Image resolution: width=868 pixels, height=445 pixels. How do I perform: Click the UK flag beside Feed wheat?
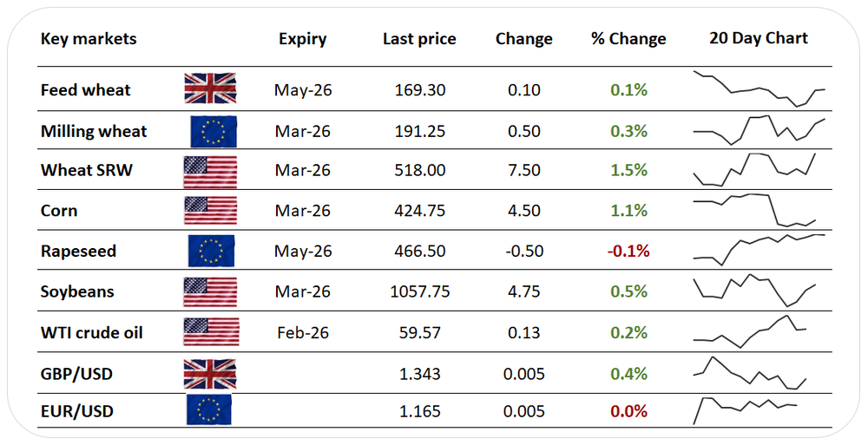[x=210, y=89]
